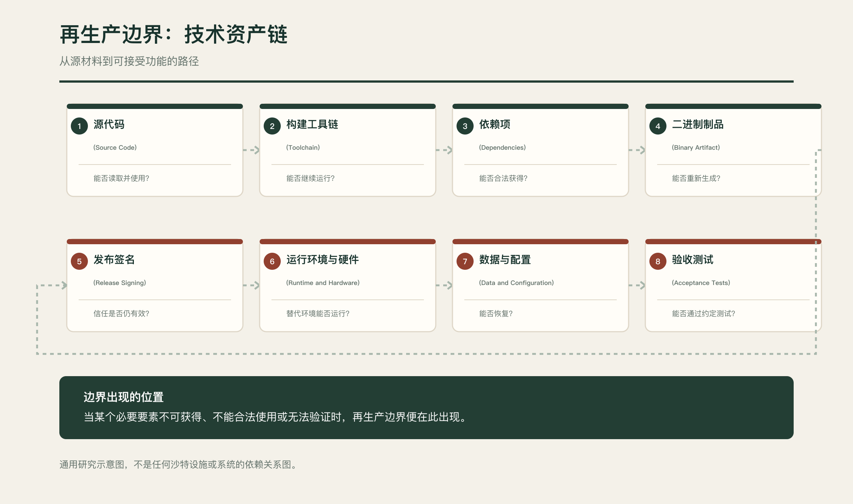Screen dimensions: 853x504
Task: Select the 二进制制品 card heading
Action: pyautogui.click(x=698, y=125)
